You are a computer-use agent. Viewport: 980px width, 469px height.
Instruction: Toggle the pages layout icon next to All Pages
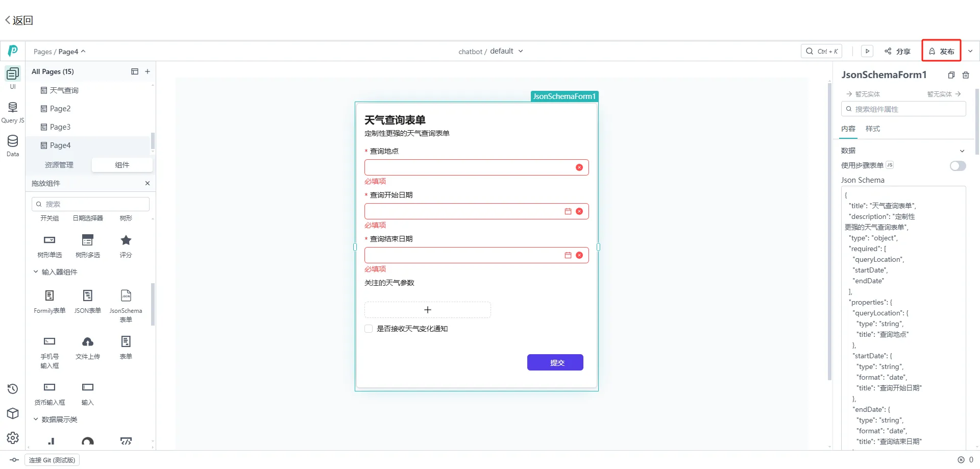[135, 71]
